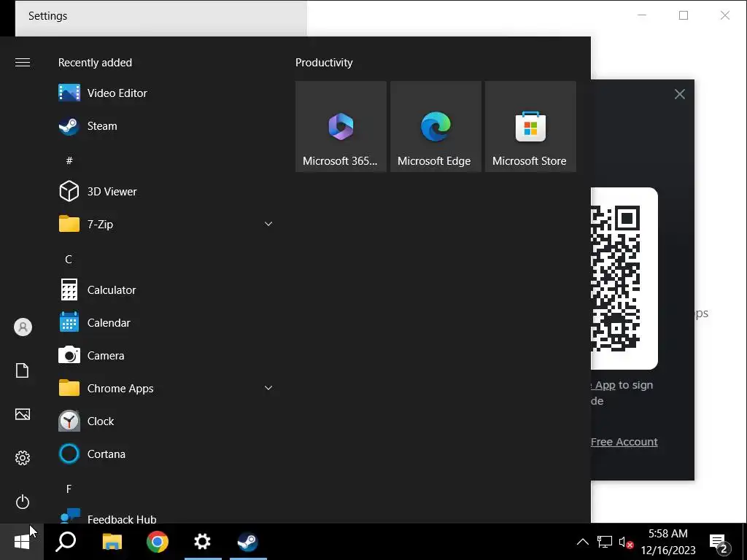Open the Microsoft Store tile
The height and width of the screenshot is (560, 747).
click(530, 126)
